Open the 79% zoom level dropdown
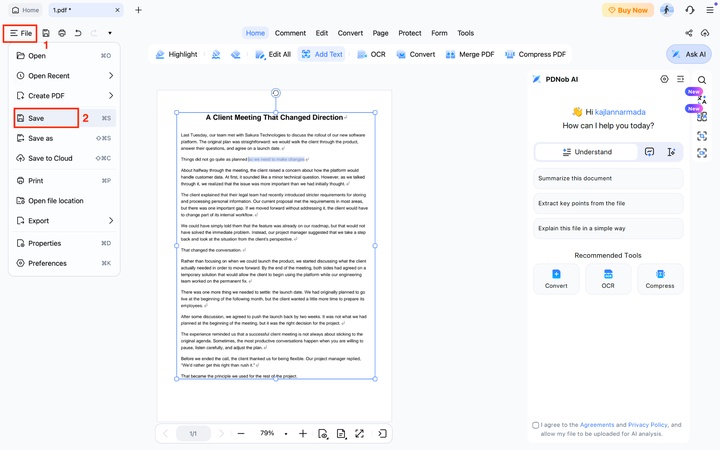This screenshot has height=450, width=720. point(286,433)
